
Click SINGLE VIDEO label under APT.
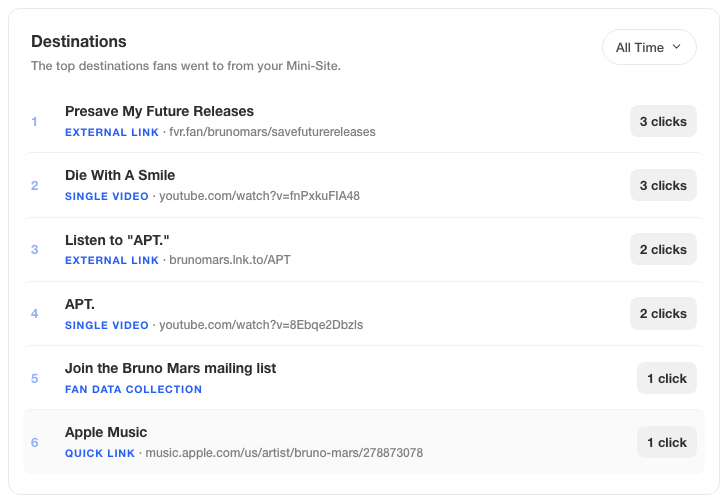point(107,326)
